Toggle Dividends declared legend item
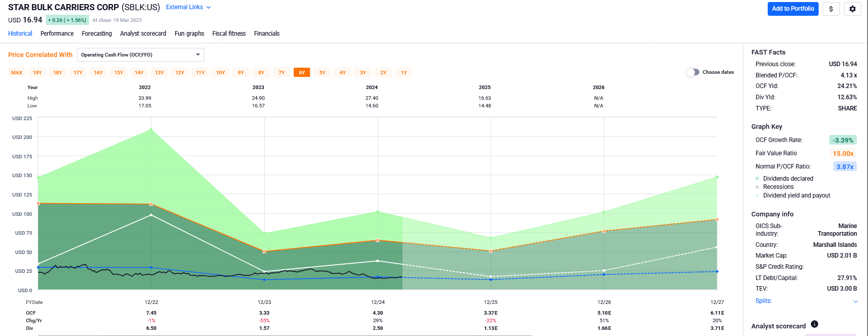Image resolution: width=868 pixels, height=336 pixels. coord(788,179)
